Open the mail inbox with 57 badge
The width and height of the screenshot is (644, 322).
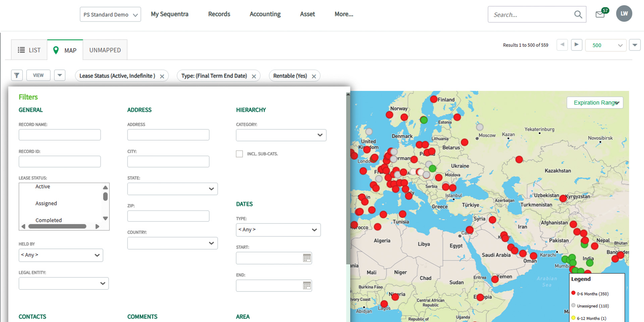click(x=602, y=13)
